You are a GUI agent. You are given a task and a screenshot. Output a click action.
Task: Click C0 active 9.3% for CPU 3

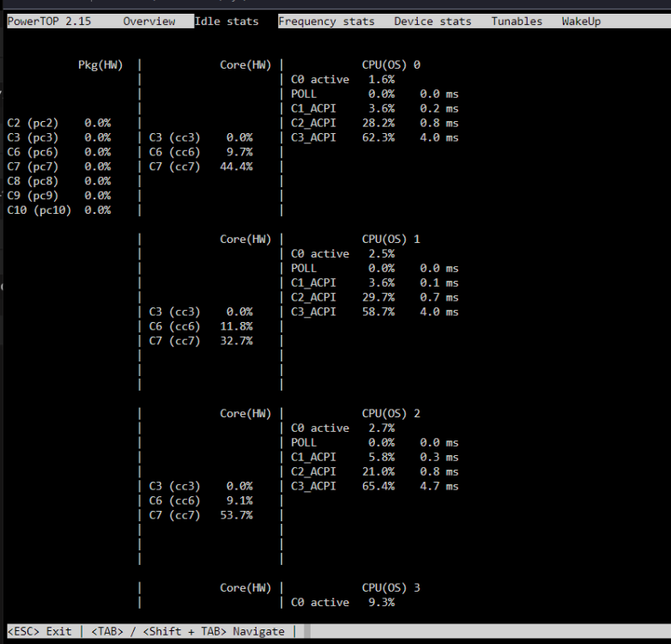(x=342, y=603)
